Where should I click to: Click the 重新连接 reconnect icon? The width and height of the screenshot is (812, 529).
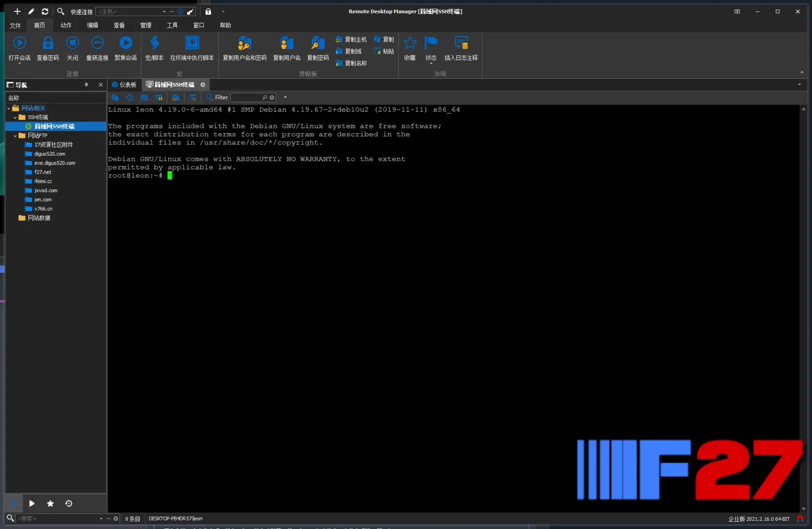coord(97,43)
